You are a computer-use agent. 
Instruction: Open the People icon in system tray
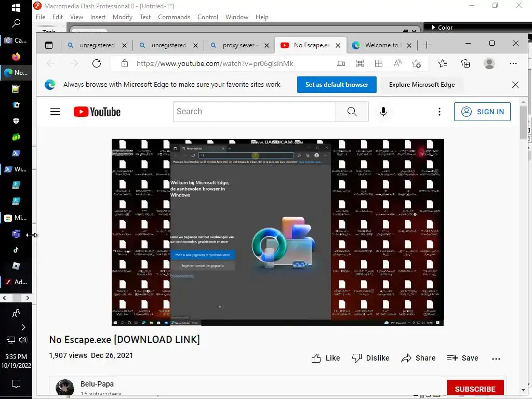(16, 313)
